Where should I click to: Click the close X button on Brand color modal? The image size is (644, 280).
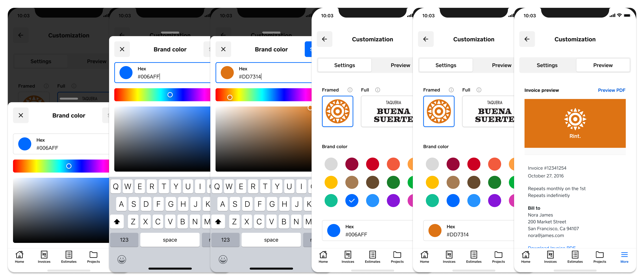click(21, 115)
